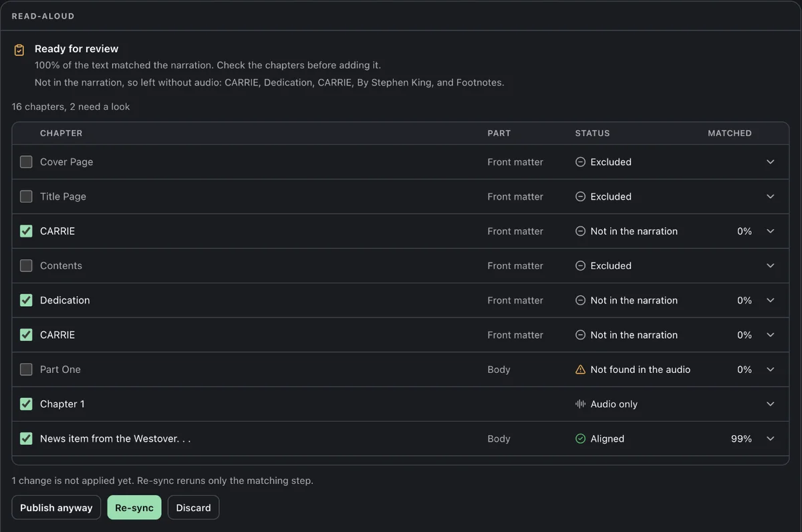Click the clipboard icon beside Ready for review
This screenshot has width=802, height=532.
click(19, 50)
